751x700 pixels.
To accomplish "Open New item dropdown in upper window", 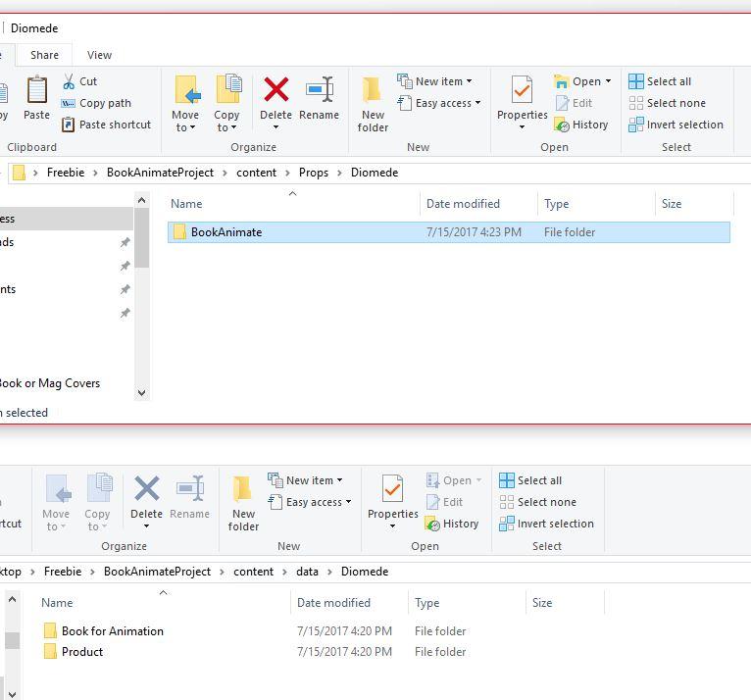I will click(434, 81).
